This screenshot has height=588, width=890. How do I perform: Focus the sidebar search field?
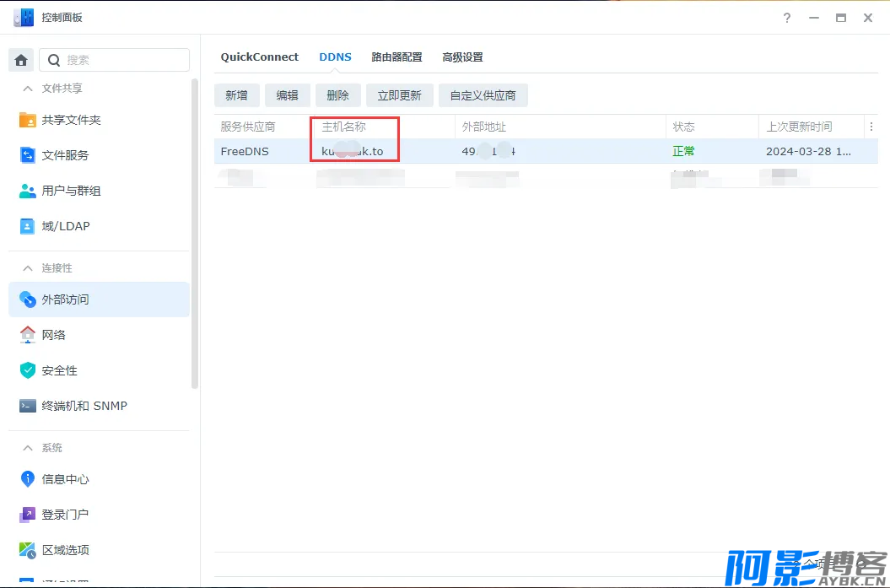coord(114,60)
